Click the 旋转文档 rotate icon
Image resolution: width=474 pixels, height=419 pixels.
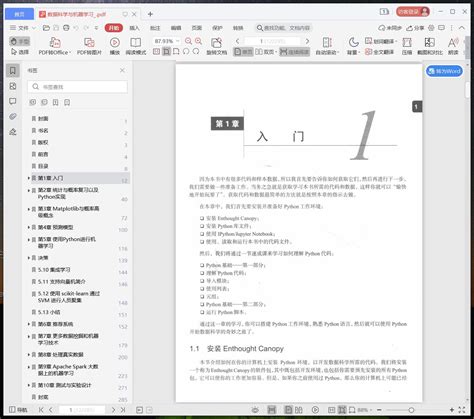click(217, 46)
